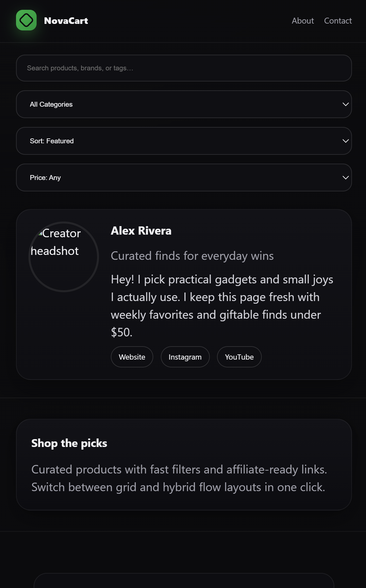Image resolution: width=366 pixels, height=588 pixels.
Task: Click the green NovaCart logo icon
Action: pos(26,20)
